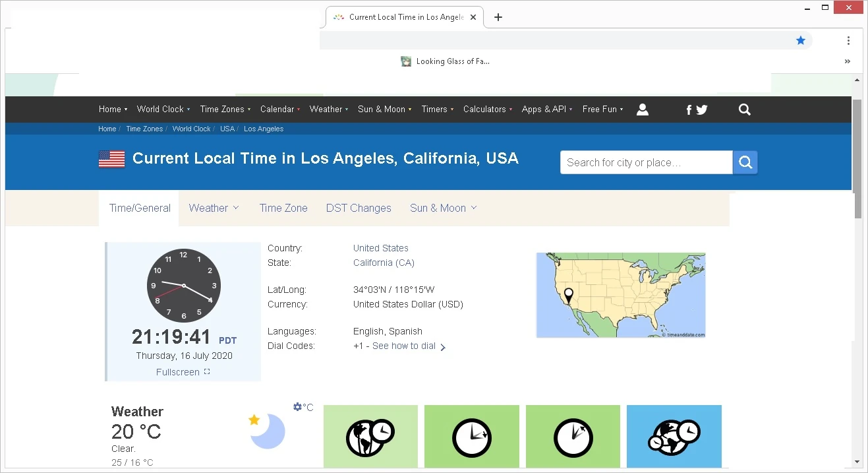This screenshot has height=473, width=868.
Task: Expand the Weather tab dropdown
Action: pos(214,208)
